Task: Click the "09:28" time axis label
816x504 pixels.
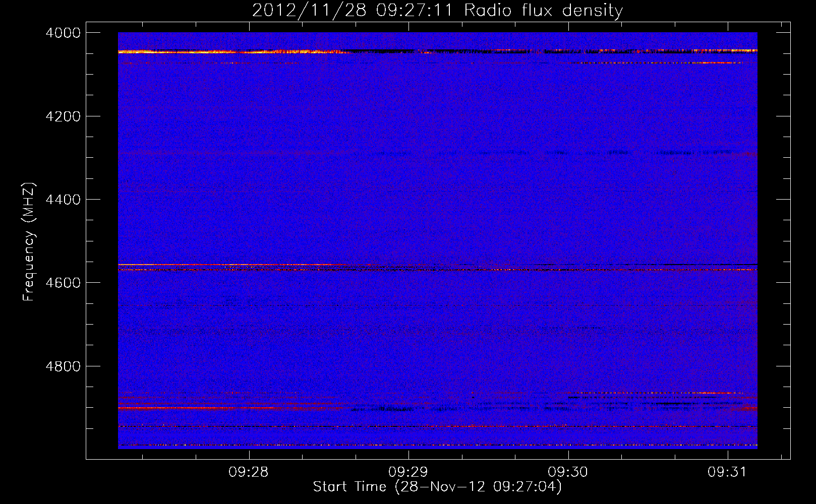Action: [249, 472]
